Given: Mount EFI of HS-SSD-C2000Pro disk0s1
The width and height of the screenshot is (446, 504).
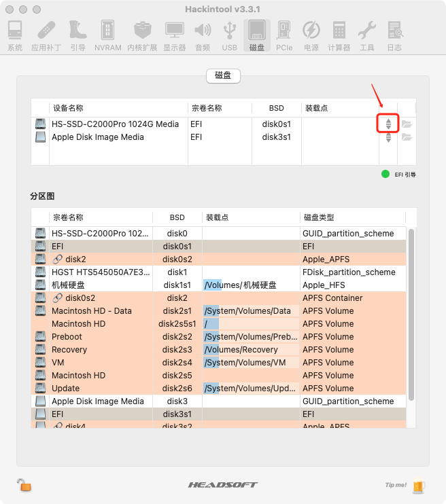Looking at the screenshot, I should tap(388, 124).
